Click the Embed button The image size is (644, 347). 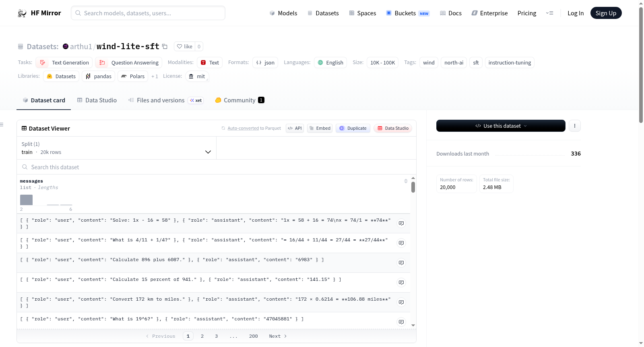click(x=320, y=128)
